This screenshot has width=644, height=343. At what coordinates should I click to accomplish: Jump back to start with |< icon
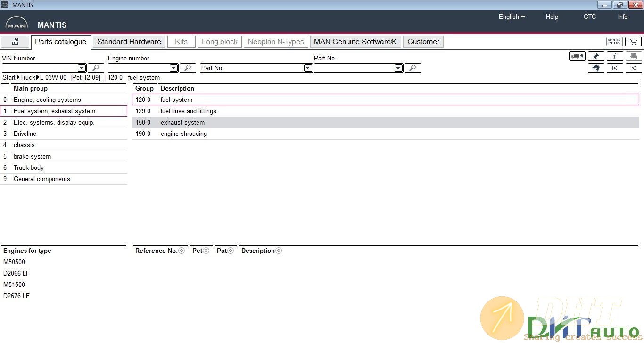tap(615, 68)
